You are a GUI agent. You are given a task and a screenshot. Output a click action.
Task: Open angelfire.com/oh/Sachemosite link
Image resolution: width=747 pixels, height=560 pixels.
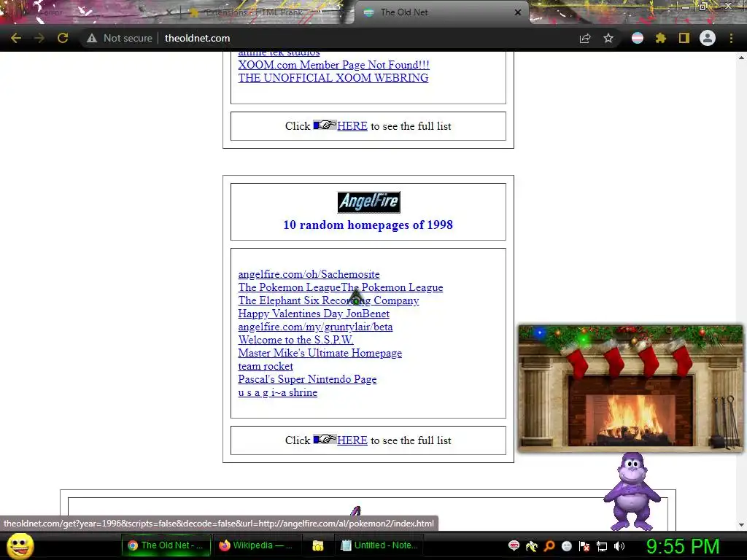coord(309,274)
